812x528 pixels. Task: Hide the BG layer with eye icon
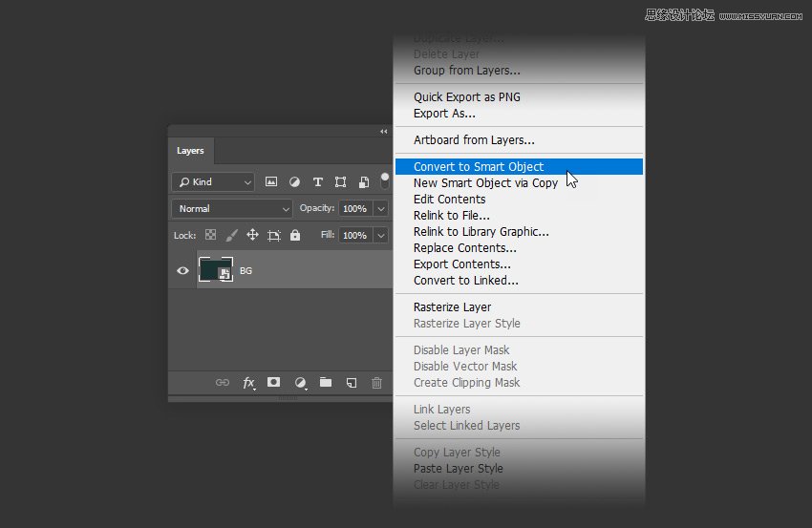tap(182, 271)
